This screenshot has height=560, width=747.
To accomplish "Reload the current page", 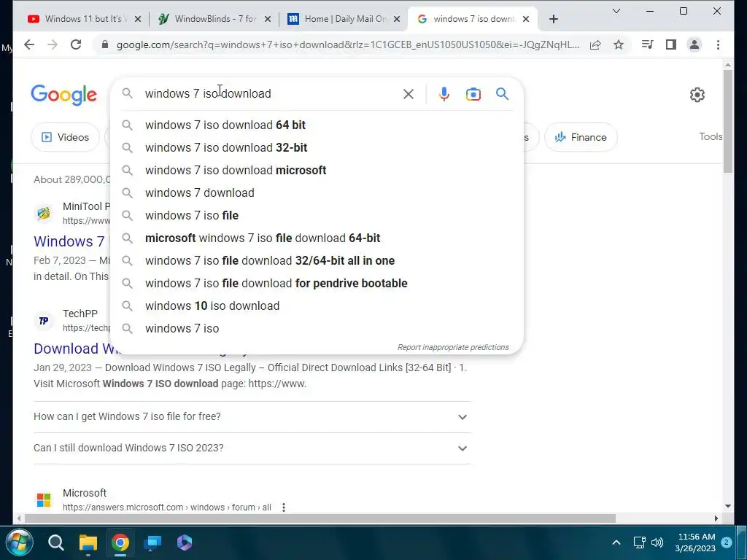I will pos(76,44).
